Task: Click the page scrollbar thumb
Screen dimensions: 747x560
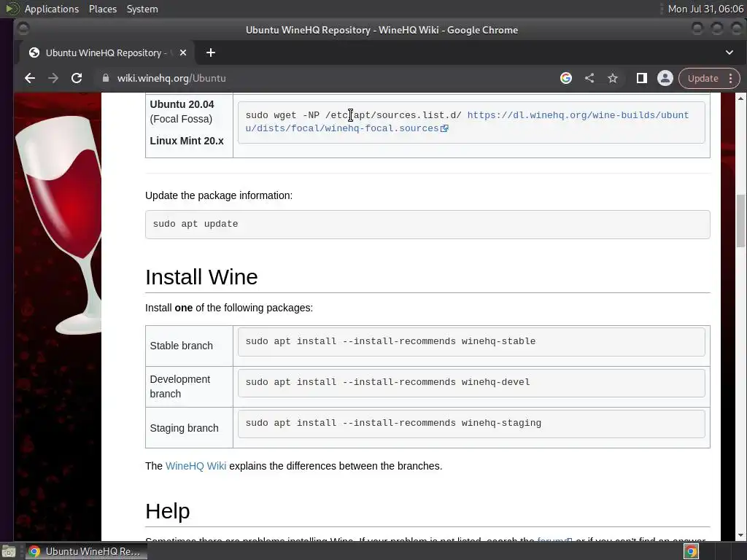Action: 740,220
